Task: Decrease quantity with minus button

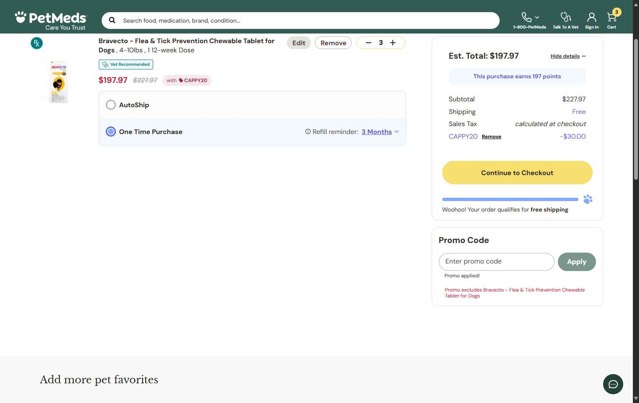Action: click(368, 43)
